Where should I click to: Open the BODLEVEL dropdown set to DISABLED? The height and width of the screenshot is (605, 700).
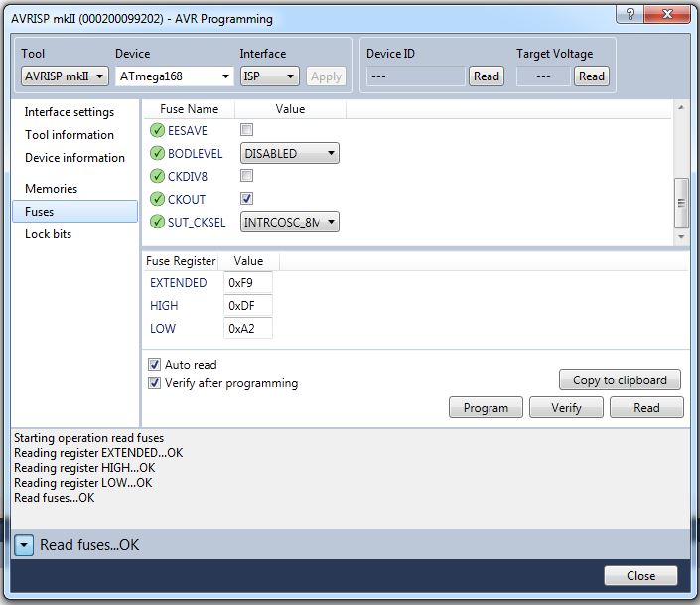point(290,153)
